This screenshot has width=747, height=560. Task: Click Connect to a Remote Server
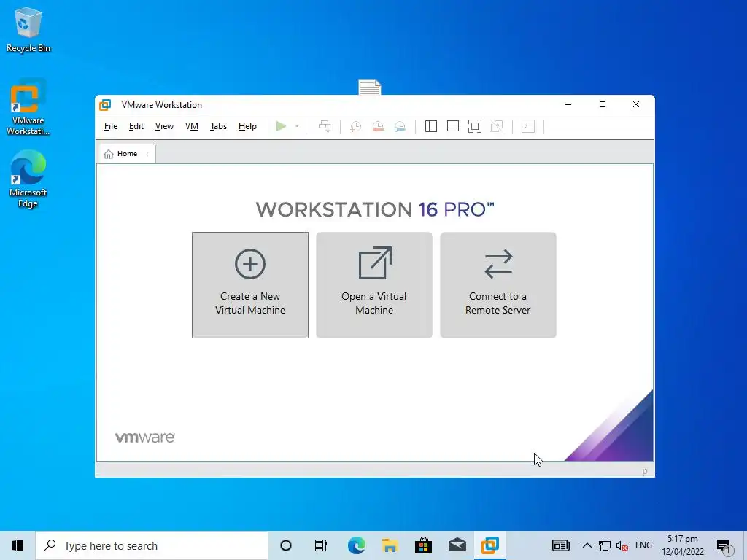[x=498, y=285]
